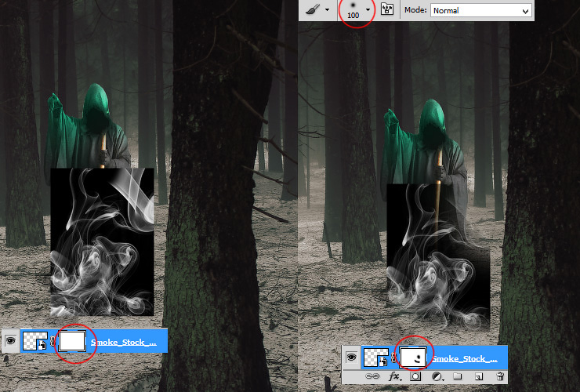Click the Smoke_Stock_... layer name in the left panel
The width and height of the screenshot is (580, 392).
tap(124, 342)
